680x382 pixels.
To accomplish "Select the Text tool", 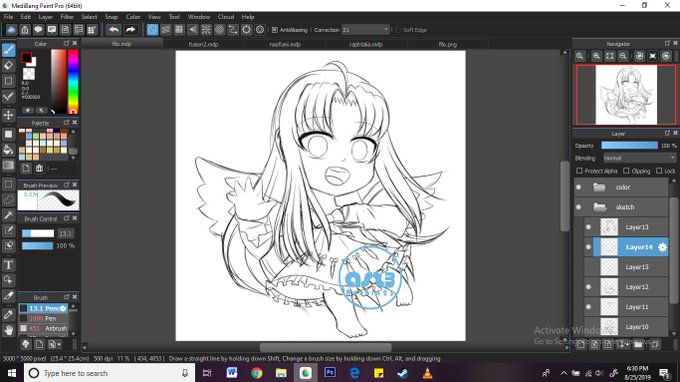I will 8,264.
